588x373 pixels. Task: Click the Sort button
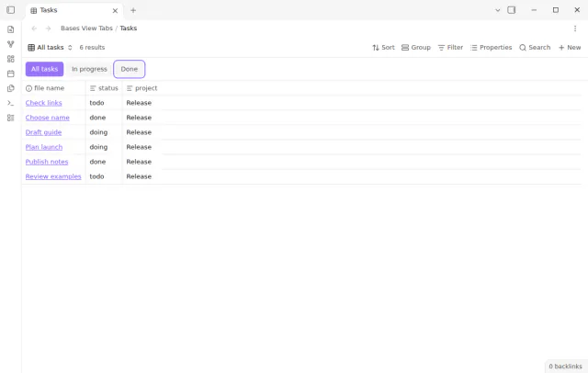pyautogui.click(x=383, y=48)
